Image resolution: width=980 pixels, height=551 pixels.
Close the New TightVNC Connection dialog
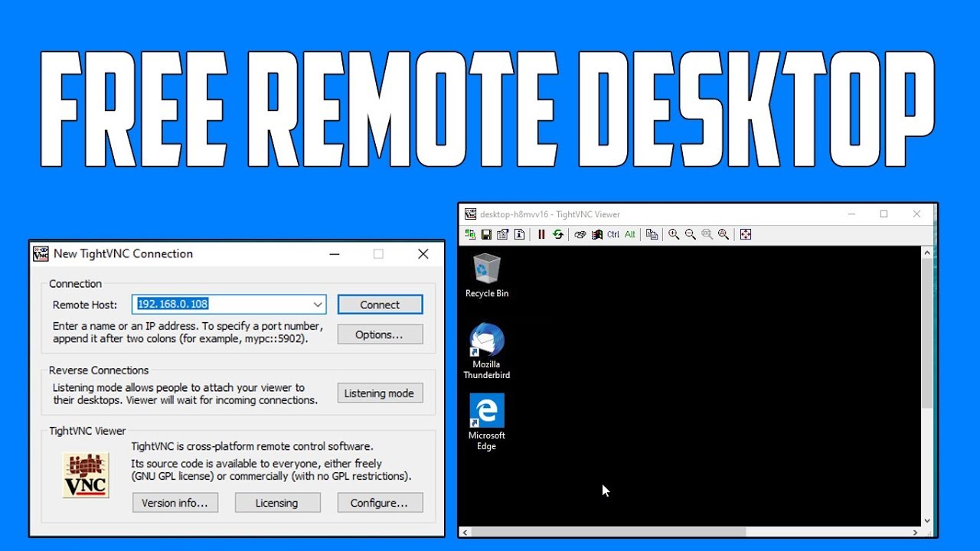click(x=423, y=254)
